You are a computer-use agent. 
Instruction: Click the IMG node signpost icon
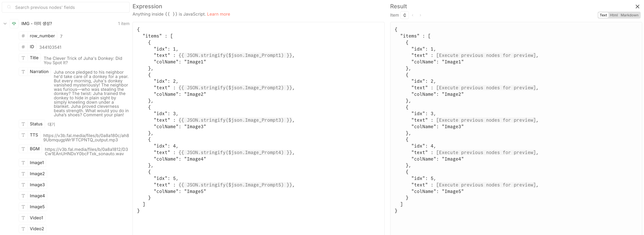[x=14, y=23]
